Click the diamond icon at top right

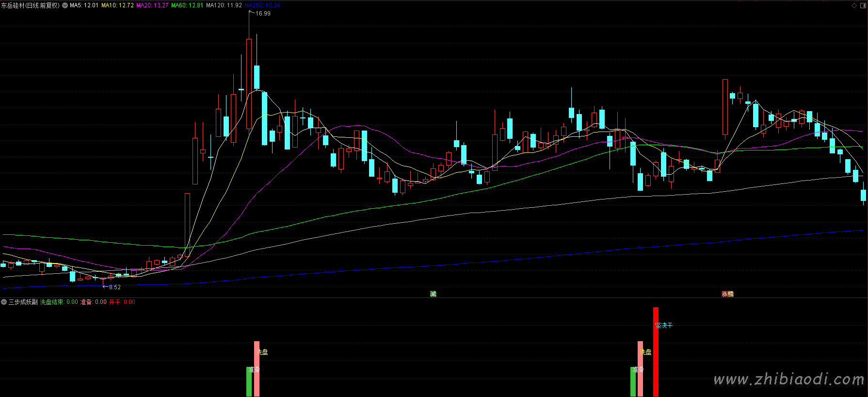coord(854,5)
